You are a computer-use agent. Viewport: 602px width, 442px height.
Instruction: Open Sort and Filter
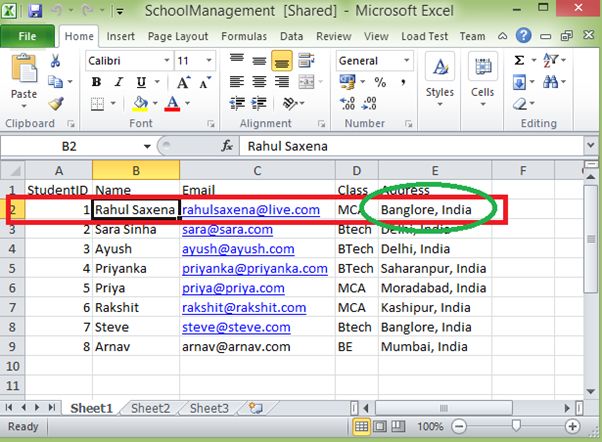pyautogui.click(x=551, y=60)
